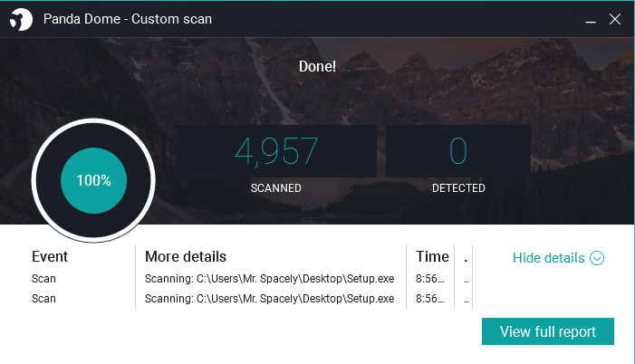
Task: Sort by the More details column header
Action: coord(186,257)
